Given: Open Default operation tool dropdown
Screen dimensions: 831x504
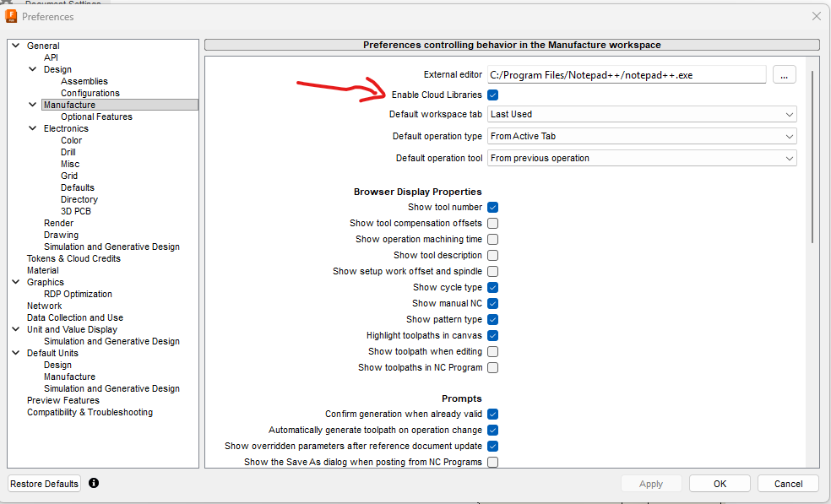Looking at the screenshot, I should pos(642,158).
